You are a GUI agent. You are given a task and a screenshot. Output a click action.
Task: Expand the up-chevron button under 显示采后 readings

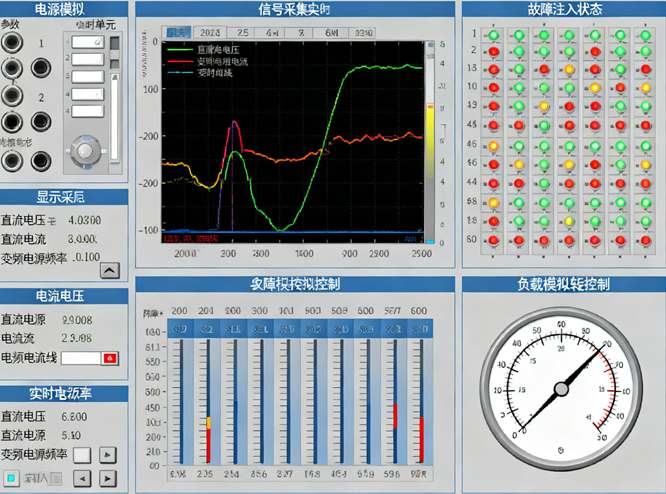[110, 270]
